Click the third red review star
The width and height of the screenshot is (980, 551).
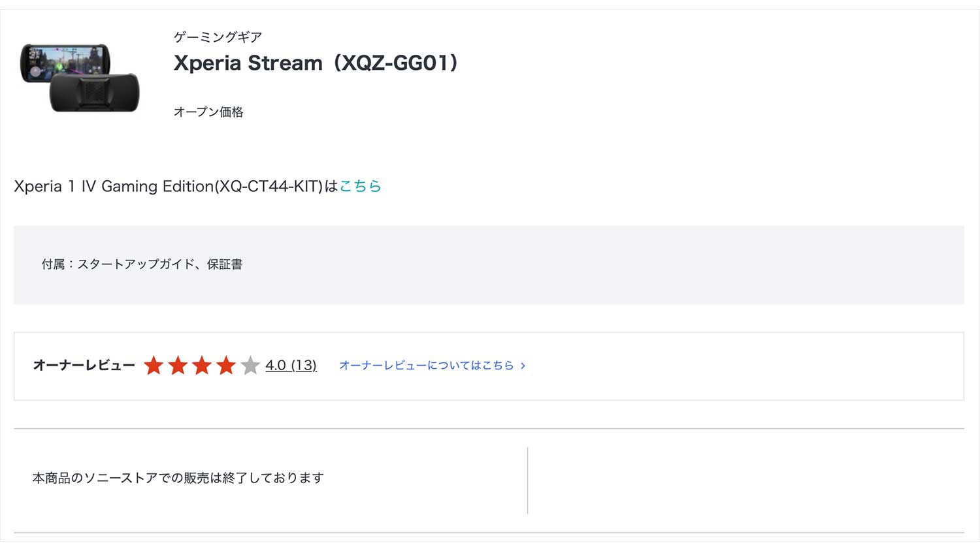(x=202, y=366)
